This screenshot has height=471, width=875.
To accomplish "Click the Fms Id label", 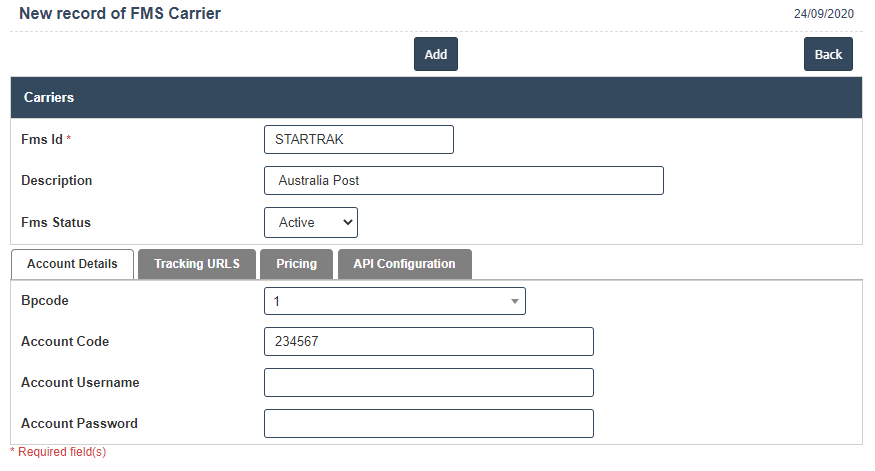I will coord(41,140).
